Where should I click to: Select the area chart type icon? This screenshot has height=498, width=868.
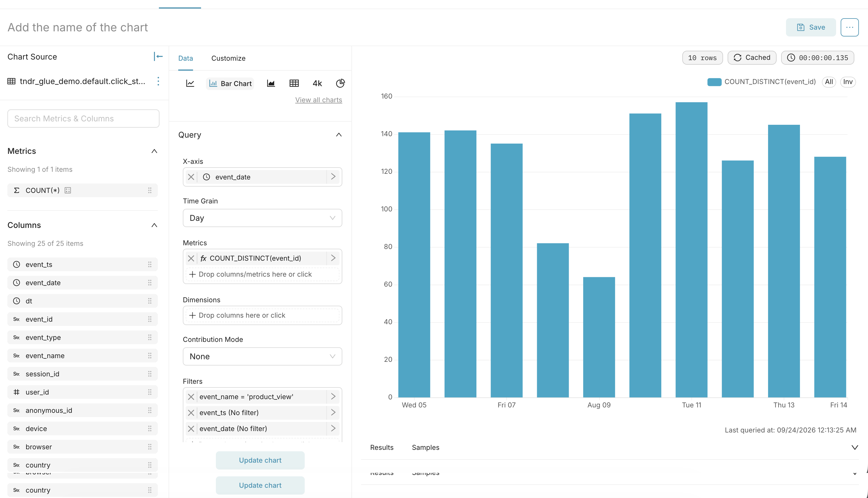(271, 83)
